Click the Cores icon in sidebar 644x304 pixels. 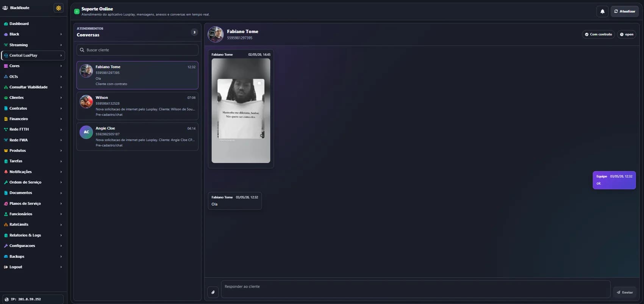coord(6,66)
